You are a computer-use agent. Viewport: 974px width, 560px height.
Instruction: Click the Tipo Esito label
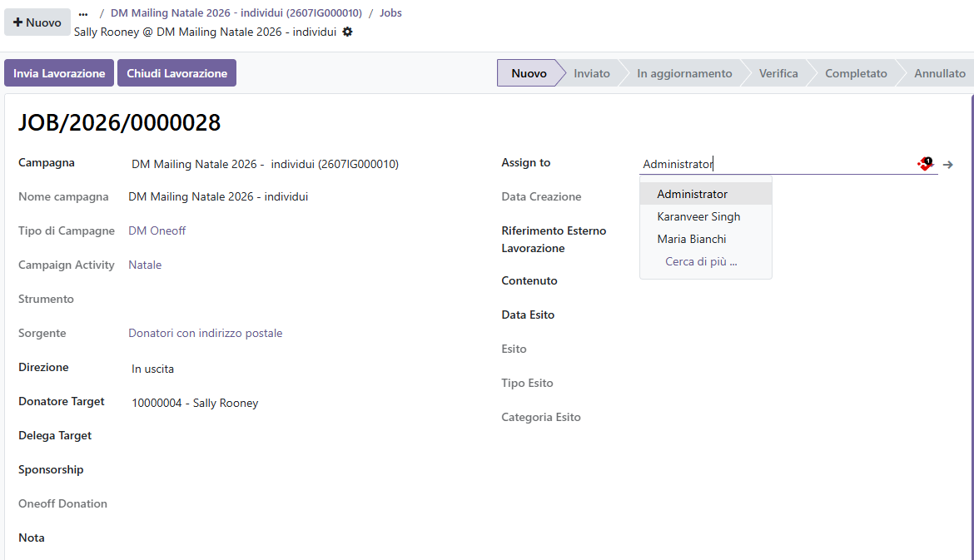(x=528, y=383)
